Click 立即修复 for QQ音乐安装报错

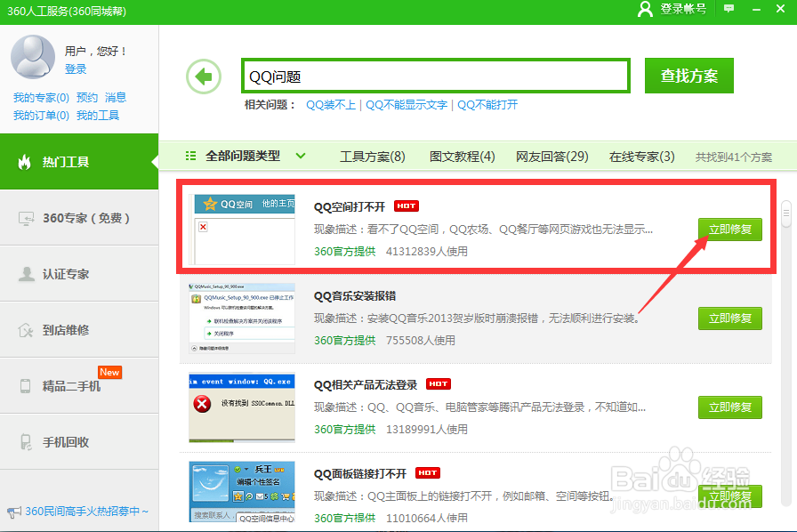(730, 318)
